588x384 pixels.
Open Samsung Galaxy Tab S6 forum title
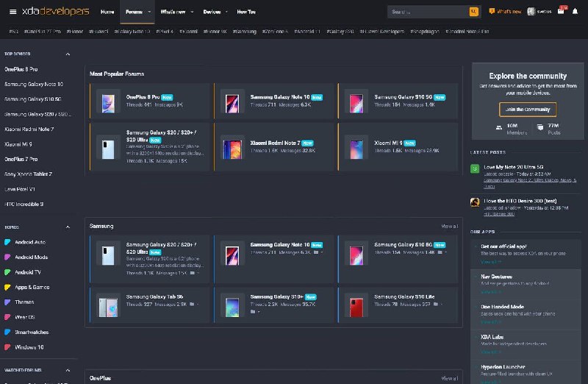tap(154, 296)
